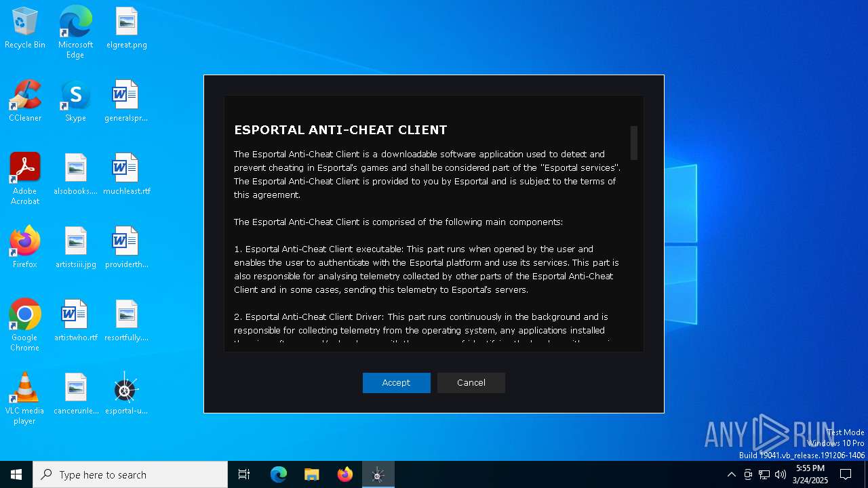Open the volume speaker tray icon

(781, 474)
